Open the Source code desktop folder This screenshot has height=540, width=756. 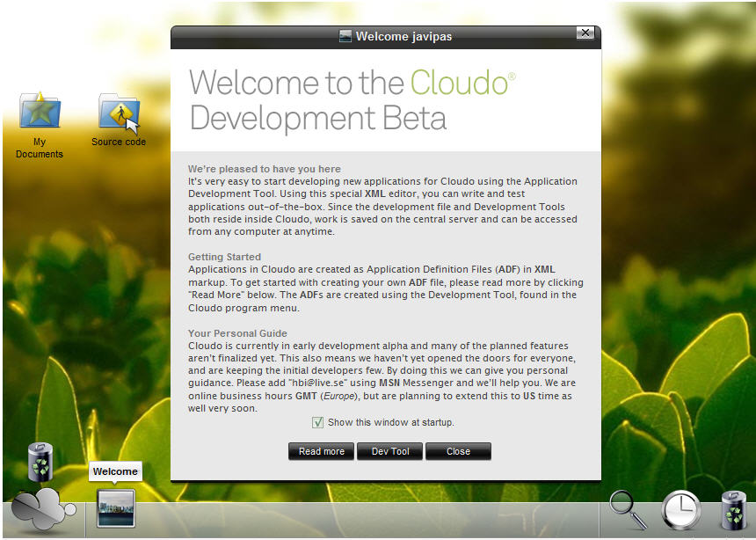tap(119, 120)
